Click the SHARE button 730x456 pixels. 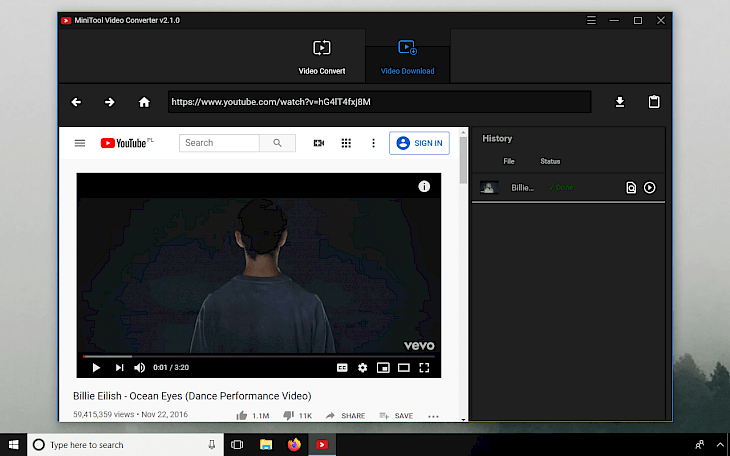345,415
